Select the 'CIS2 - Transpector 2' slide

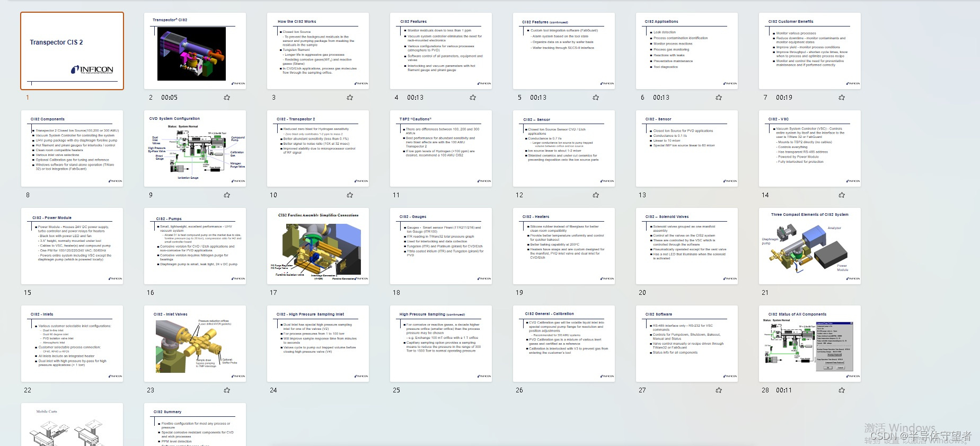(318, 148)
